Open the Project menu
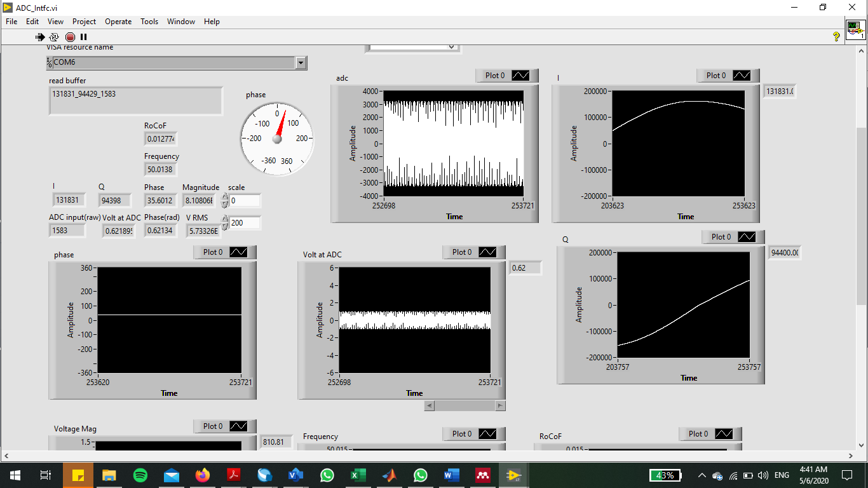 (85, 21)
